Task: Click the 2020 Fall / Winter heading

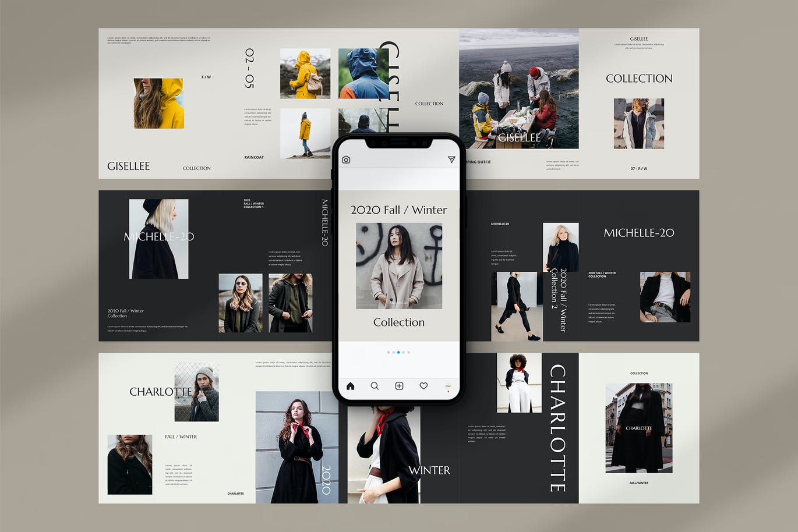Action: pyautogui.click(x=399, y=210)
